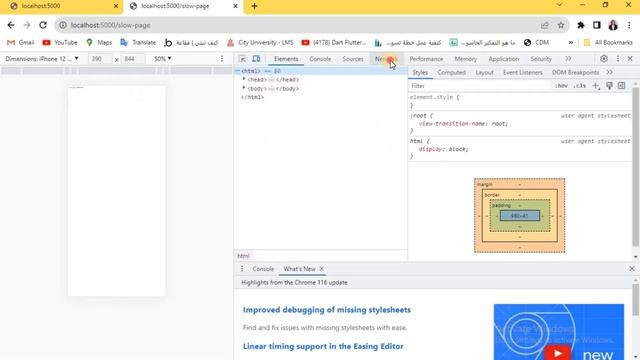Toggle the browser side panel icon

point(597,25)
